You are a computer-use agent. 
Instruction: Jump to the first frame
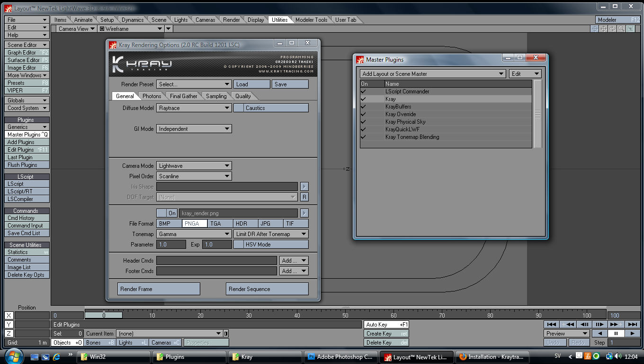pyautogui.click(x=551, y=324)
